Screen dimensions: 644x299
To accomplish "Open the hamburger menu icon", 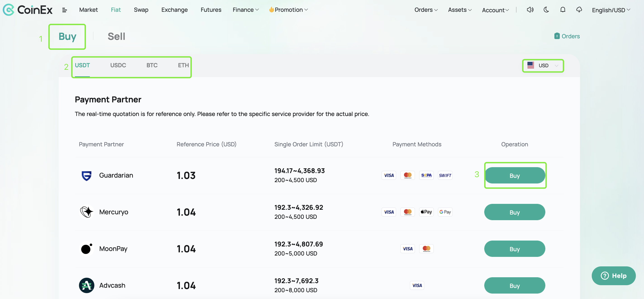I will [x=64, y=10].
